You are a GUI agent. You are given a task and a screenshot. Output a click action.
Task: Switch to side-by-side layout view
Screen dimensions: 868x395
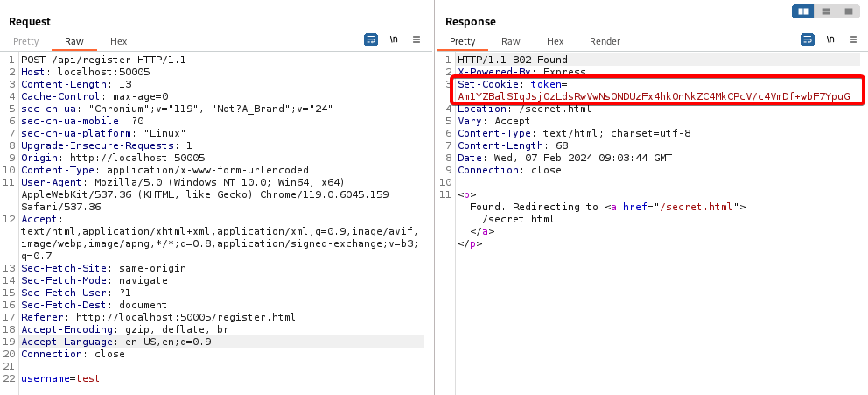803,11
